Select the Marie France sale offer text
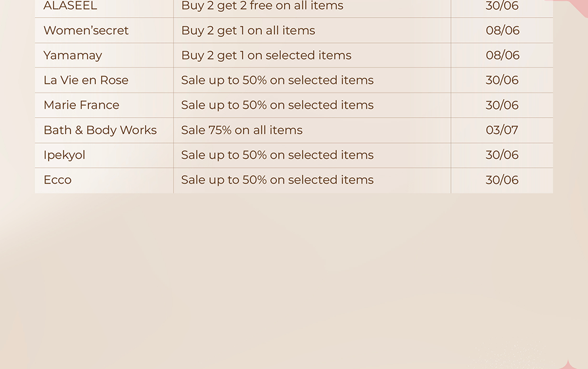Screen dimensions: 588x369 point(278,105)
